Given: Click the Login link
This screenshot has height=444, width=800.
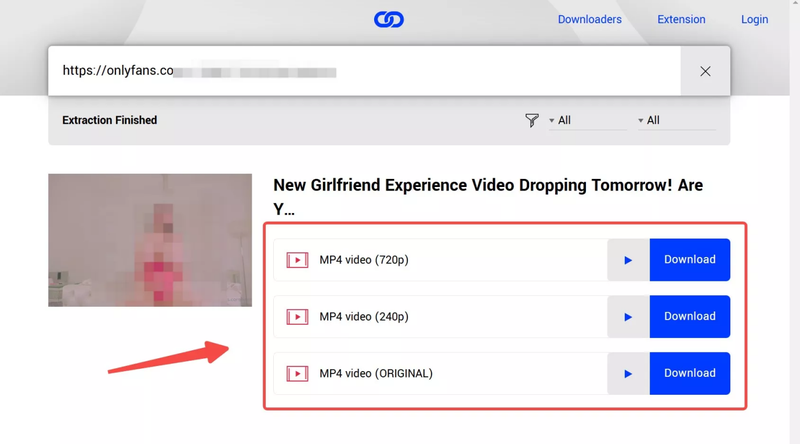Looking at the screenshot, I should tap(754, 19).
